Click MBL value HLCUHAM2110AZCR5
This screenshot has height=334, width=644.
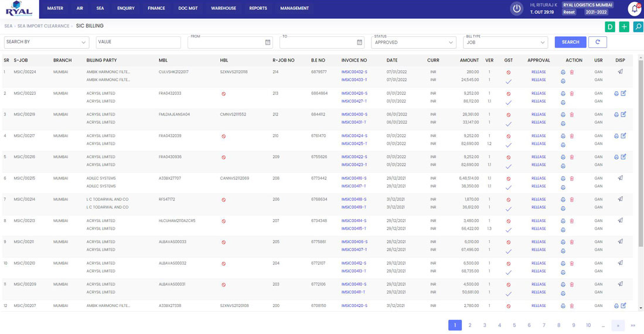tap(177, 220)
